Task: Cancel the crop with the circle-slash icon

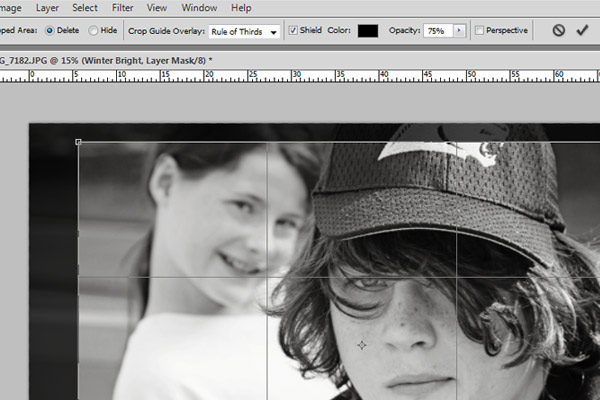Action: pyautogui.click(x=559, y=30)
